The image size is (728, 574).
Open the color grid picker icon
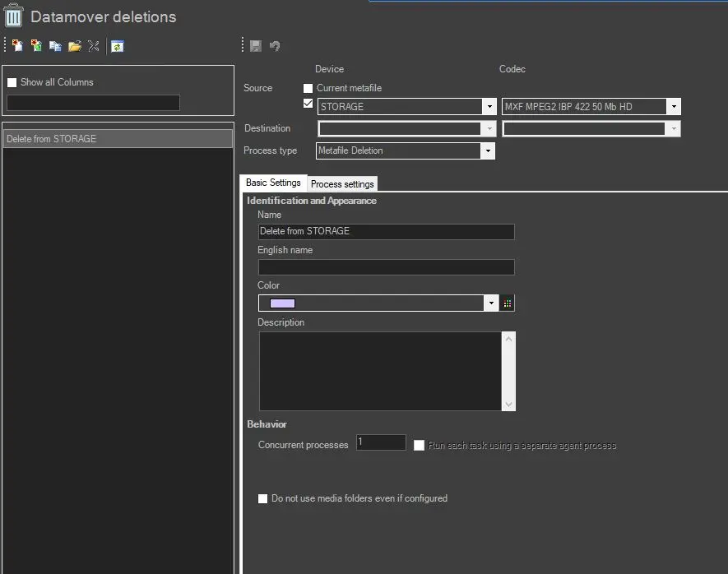[x=508, y=303]
